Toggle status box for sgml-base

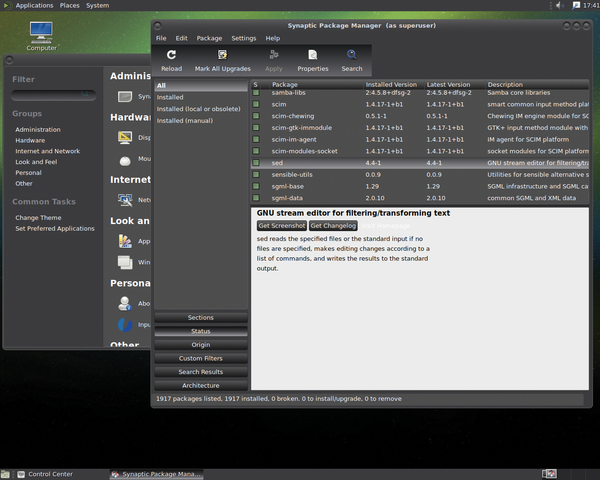(x=256, y=186)
